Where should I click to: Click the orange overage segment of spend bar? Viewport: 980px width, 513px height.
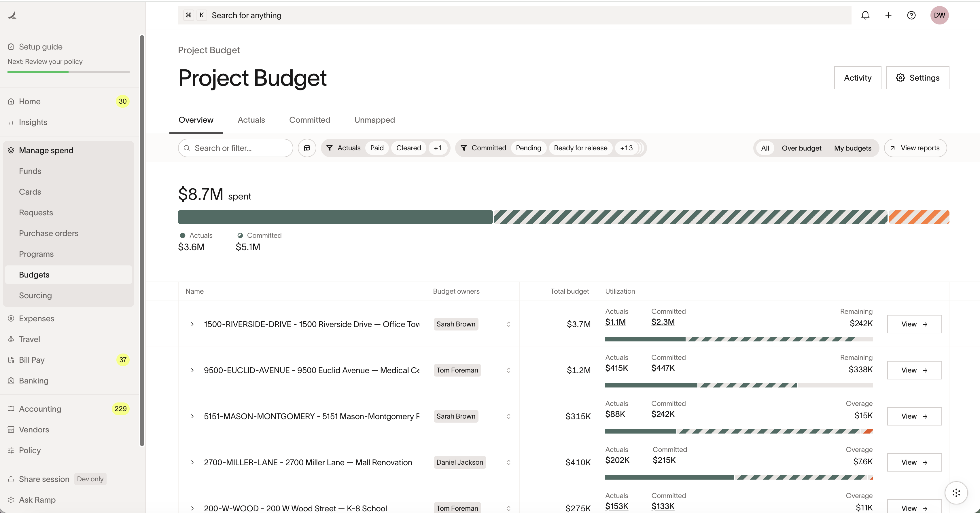click(x=919, y=217)
